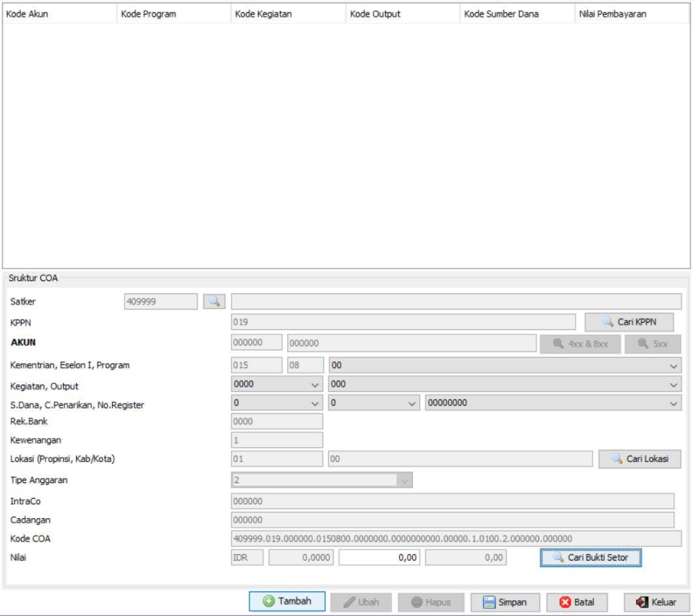Click the Satker search magnifier icon
This screenshot has width=693, height=616.
click(214, 302)
